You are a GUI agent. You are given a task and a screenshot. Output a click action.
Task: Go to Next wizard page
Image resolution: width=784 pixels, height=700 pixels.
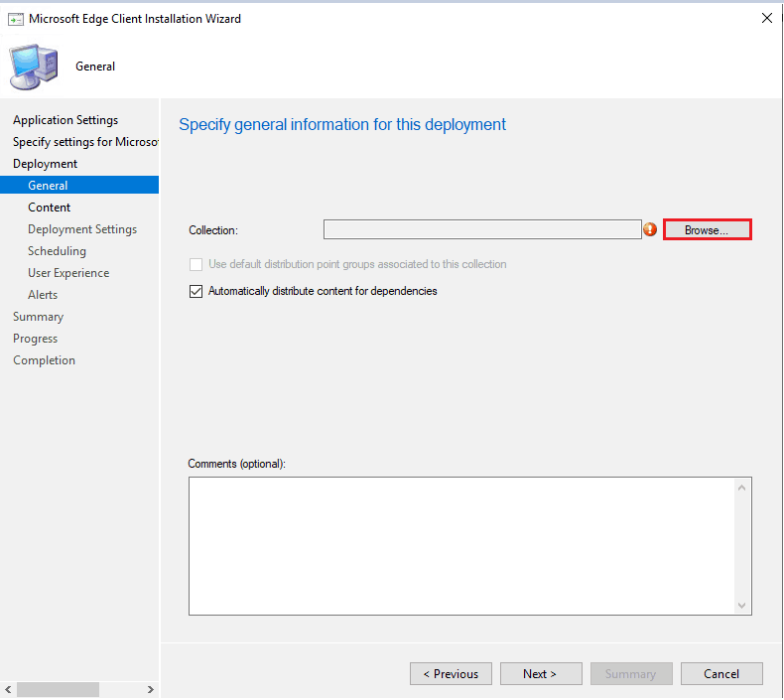point(541,674)
